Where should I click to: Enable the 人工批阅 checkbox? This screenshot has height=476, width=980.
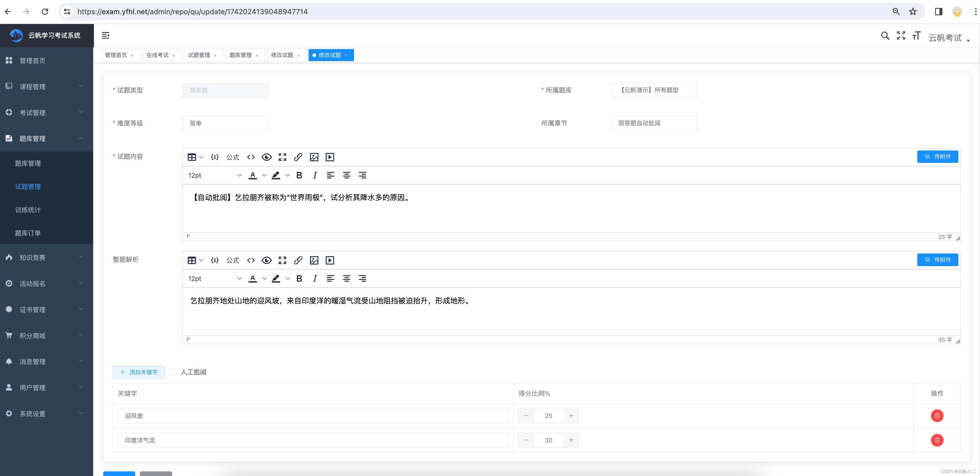coord(173,372)
